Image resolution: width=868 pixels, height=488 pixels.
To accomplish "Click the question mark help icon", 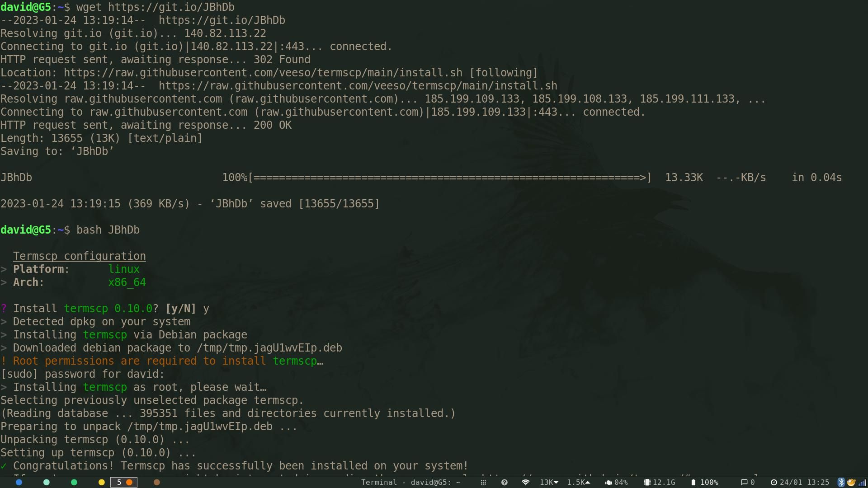I will click(505, 482).
